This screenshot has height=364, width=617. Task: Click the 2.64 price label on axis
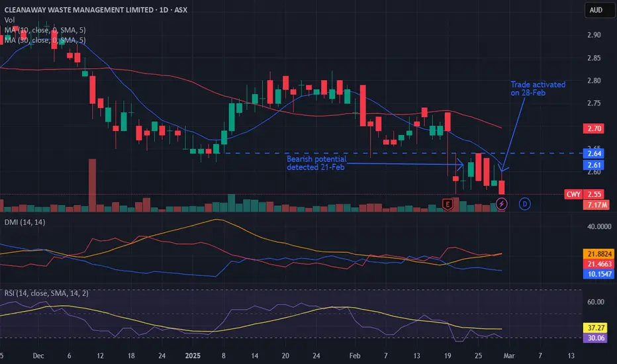[x=594, y=154]
